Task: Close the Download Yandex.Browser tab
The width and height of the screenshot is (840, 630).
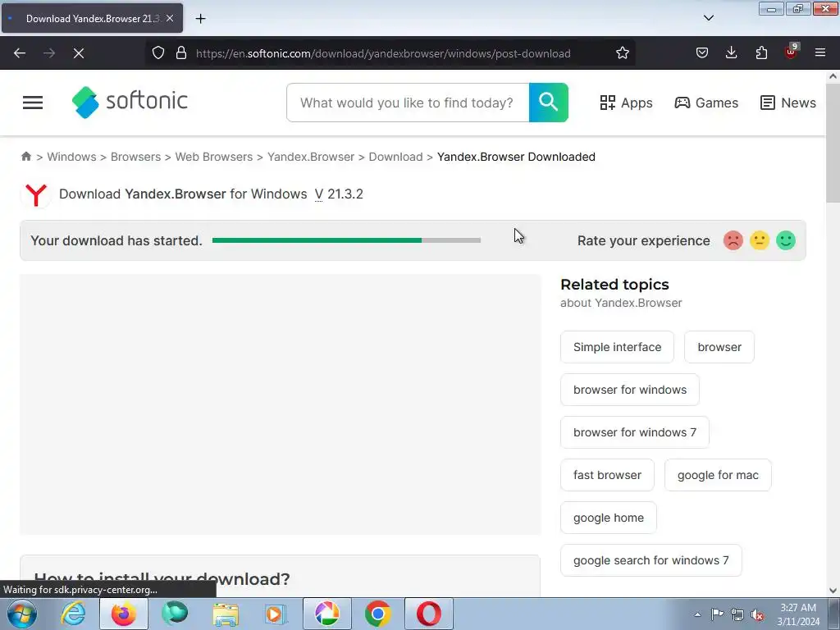Action: (170, 18)
